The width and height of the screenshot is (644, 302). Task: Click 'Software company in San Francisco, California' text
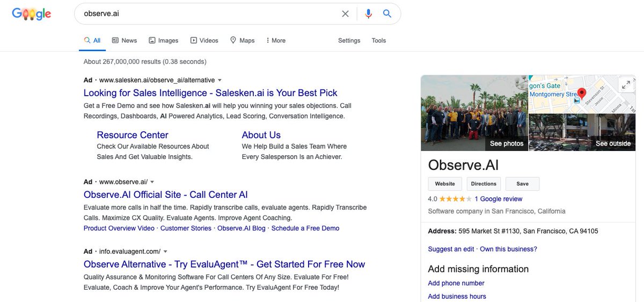click(x=496, y=211)
